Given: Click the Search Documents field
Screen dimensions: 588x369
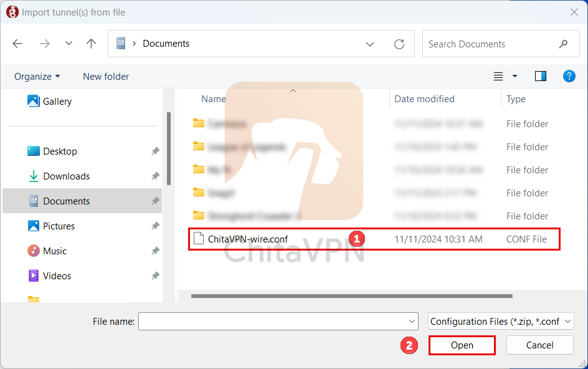Looking at the screenshot, I should point(489,44).
